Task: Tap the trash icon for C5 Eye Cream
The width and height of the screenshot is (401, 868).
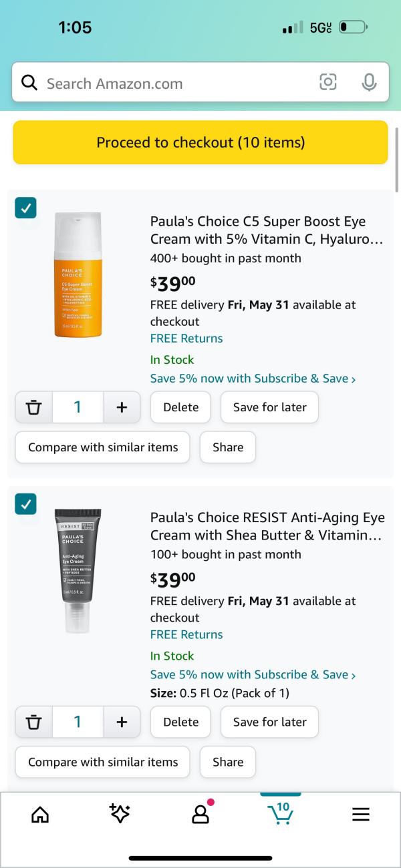Action: tap(33, 407)
